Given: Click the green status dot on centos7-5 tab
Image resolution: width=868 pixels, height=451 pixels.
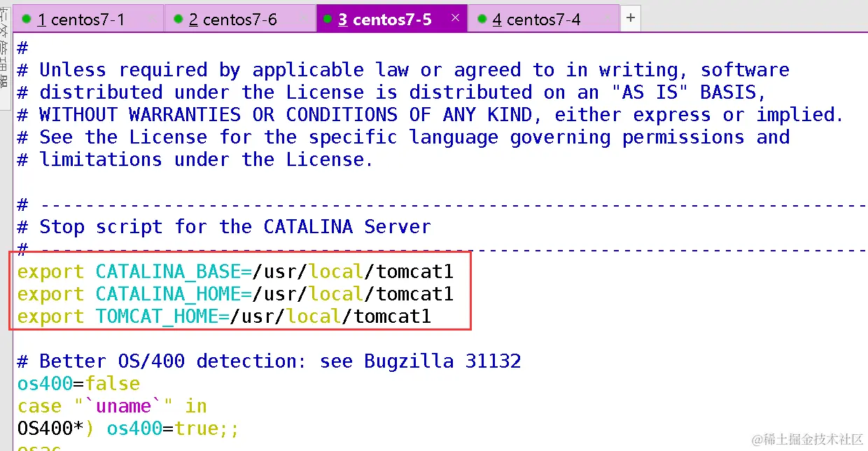Looking at the screenshot, I should 327,19.
